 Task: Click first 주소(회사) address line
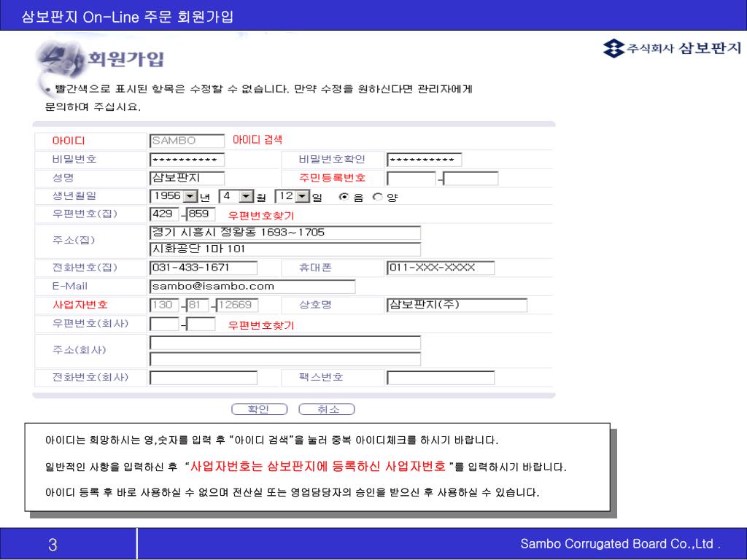(285, 343)
